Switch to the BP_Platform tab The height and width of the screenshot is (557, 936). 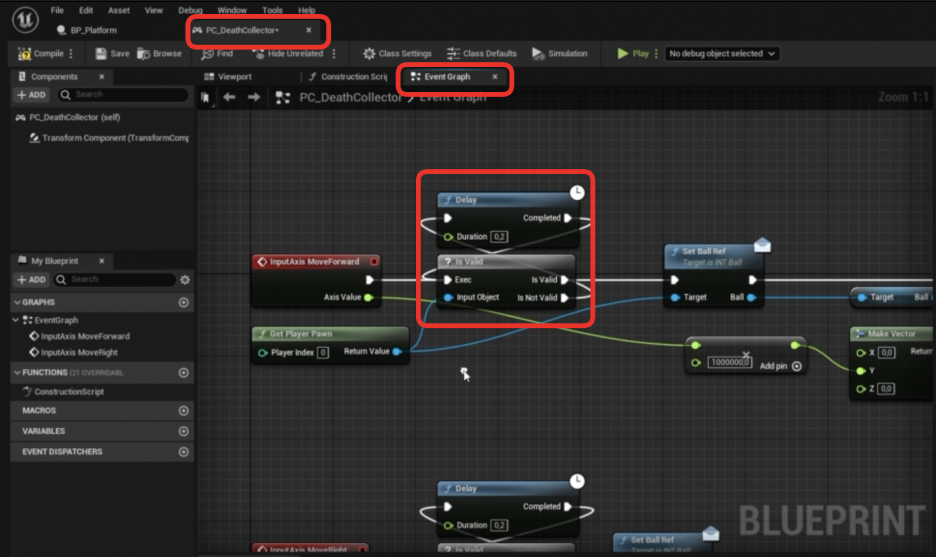pyautogui.click(x=87, y=30)
